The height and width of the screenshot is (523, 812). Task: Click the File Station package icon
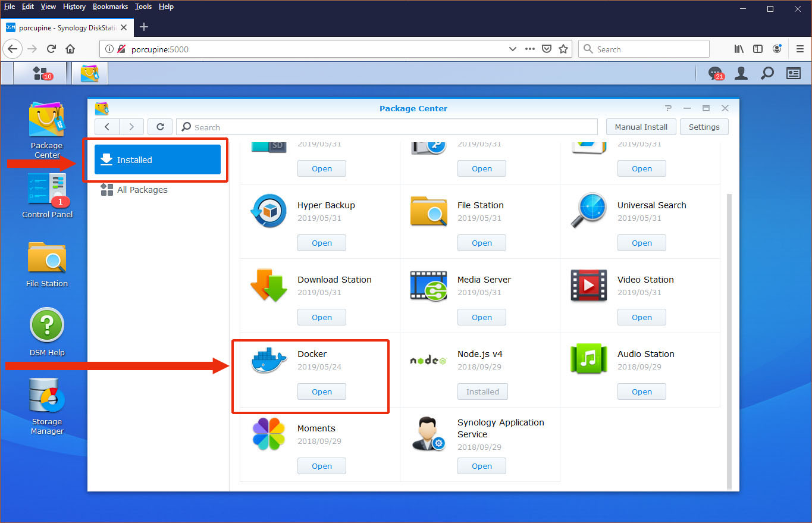428,211
